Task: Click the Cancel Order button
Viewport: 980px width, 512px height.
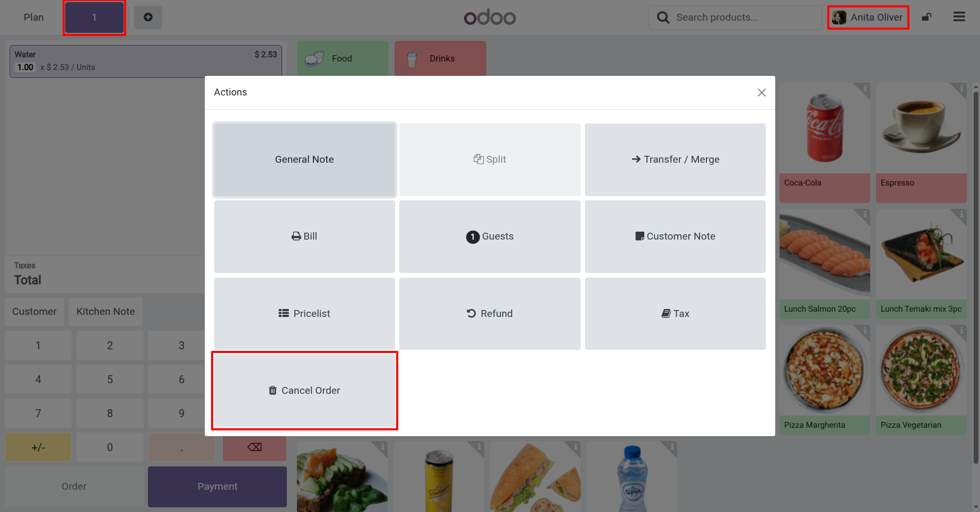Action: tap(304, 391)
